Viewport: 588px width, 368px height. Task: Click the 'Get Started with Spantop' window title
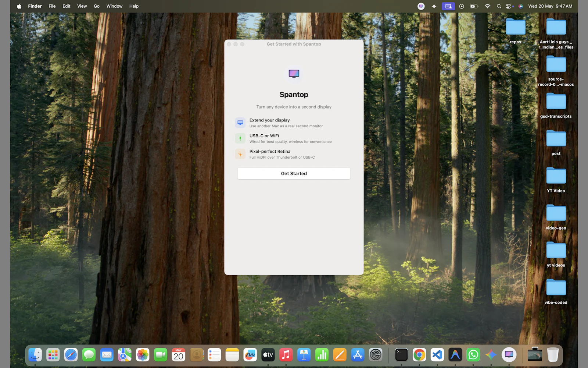point(294,44)
